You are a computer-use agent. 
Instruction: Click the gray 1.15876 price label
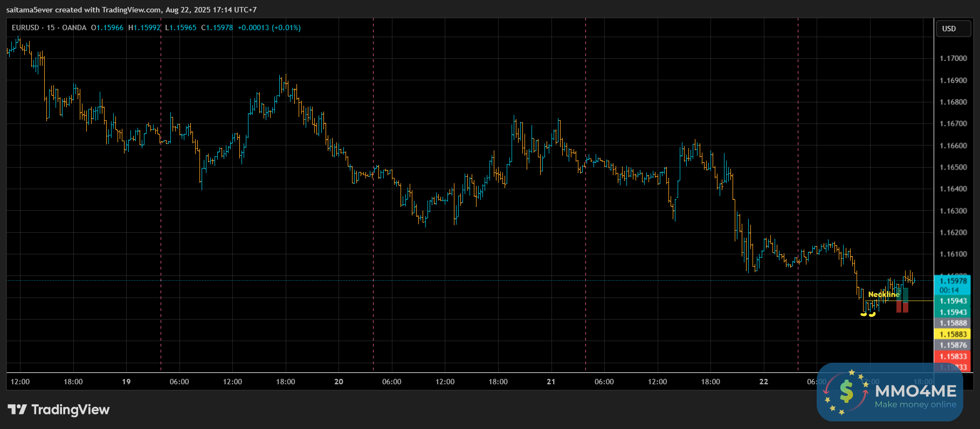pos(952,345)
